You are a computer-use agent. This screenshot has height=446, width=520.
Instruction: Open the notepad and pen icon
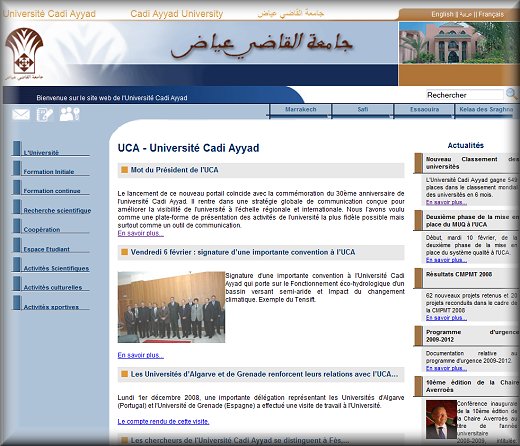tap(44, 115)
